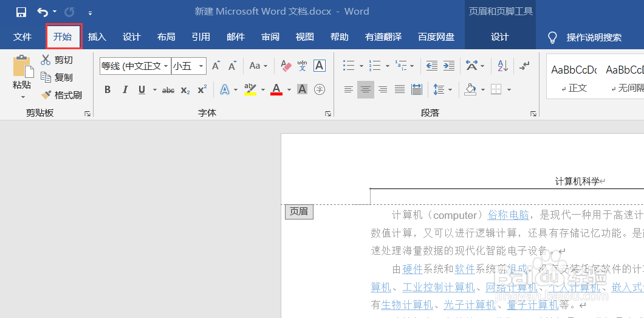This screenshot has width=644, height=318.
Task: Select the 引用 tab
Action: [x=201, y=37]
